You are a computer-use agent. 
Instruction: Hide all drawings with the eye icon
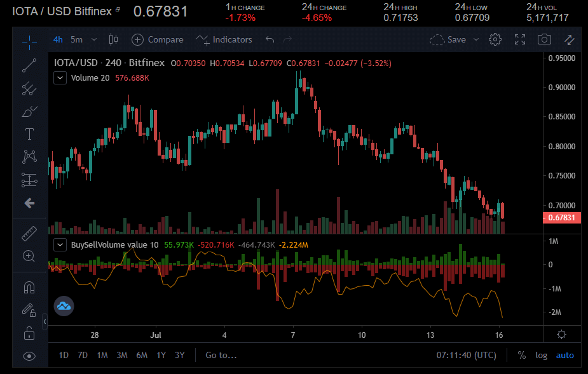coord(29,356)
